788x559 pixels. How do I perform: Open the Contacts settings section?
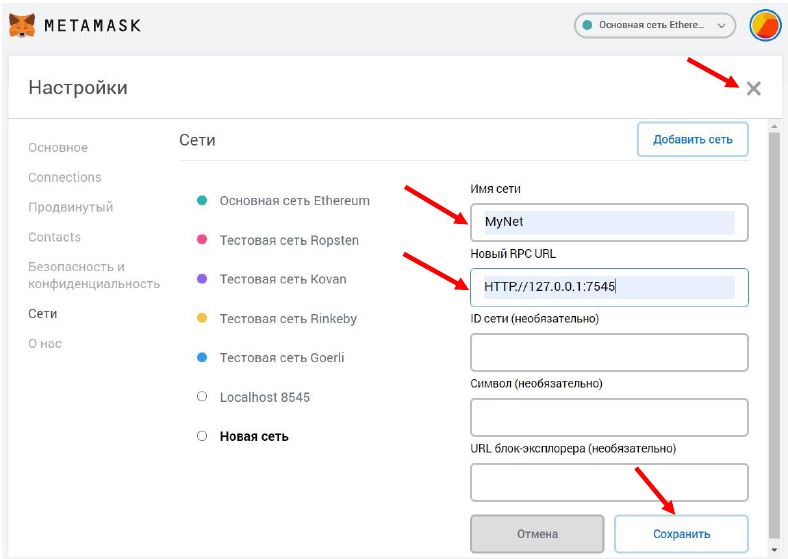pos(54,237)
